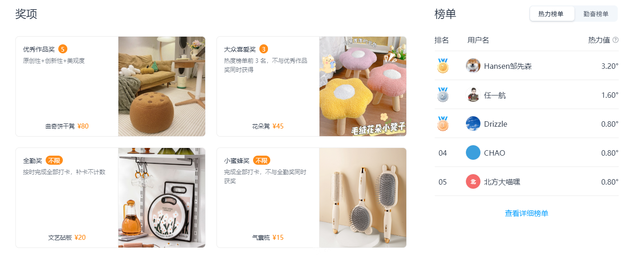Click CHAO's blue circle avatar
Image resolution: width=644 pixels, height=257 pixels.
pos(473,153)
